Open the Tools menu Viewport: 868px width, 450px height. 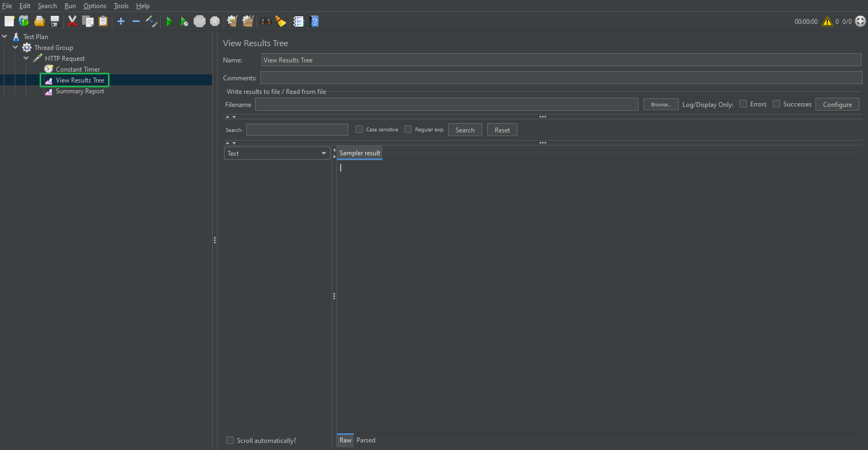coord(121,6)
